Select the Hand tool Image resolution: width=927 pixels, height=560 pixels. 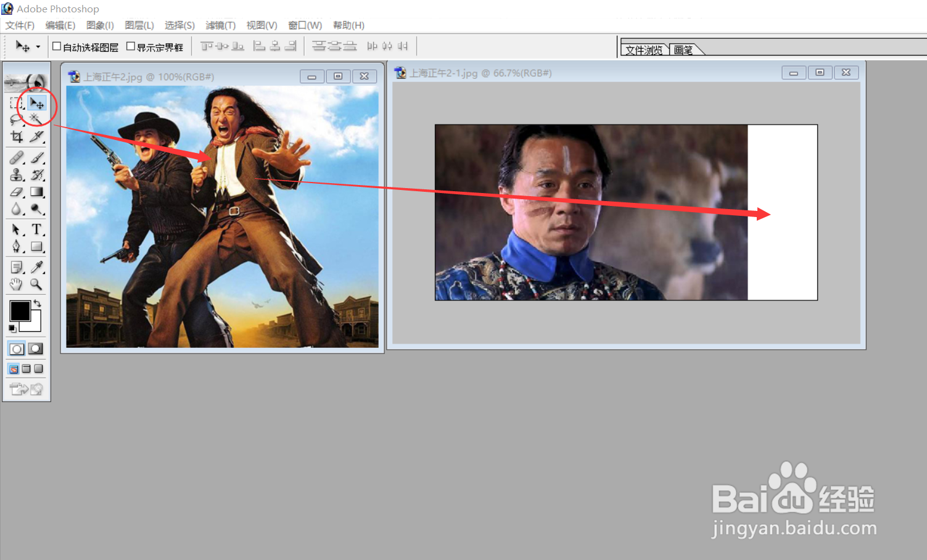17,284
